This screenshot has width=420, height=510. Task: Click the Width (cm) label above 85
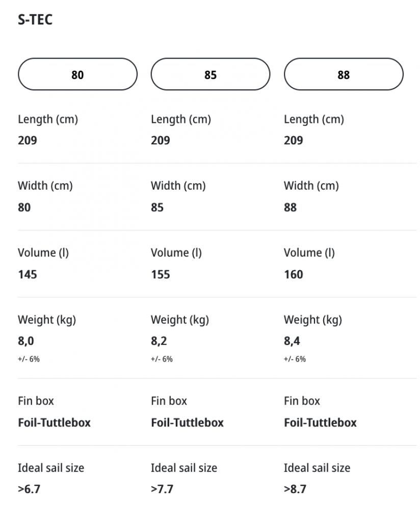coord(178,186)
